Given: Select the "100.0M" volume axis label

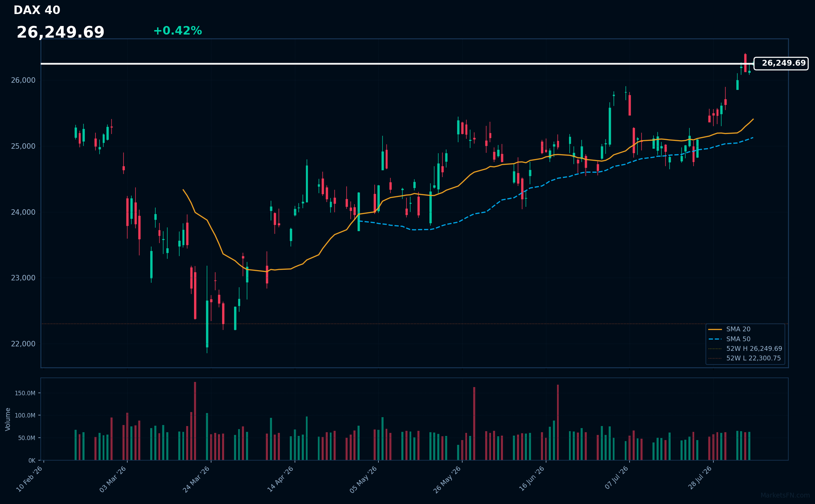Looking at the screenshot, I should point(25,415).
